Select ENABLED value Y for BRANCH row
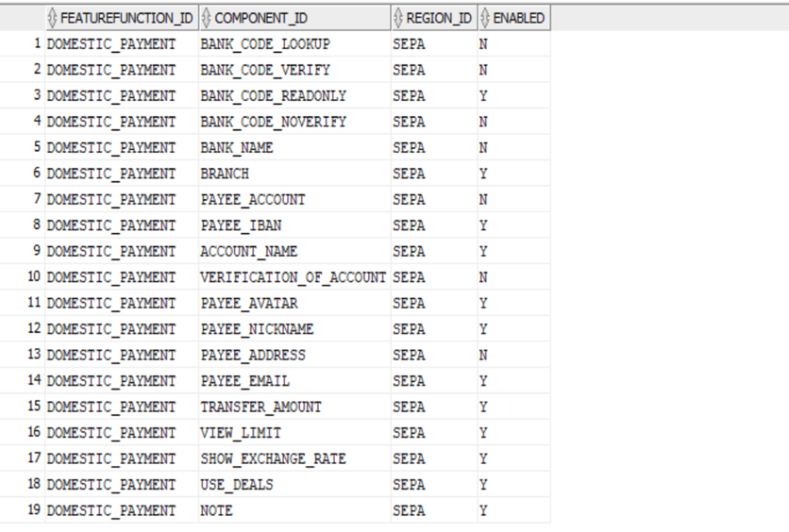The width and height of the screenshot is (789, 532). coord(514,174)
